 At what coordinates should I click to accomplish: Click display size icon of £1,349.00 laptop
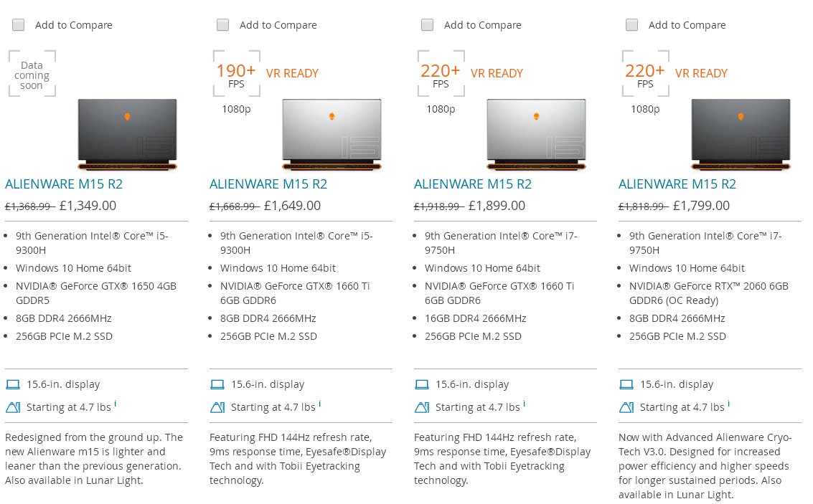(x=13, y=384)
